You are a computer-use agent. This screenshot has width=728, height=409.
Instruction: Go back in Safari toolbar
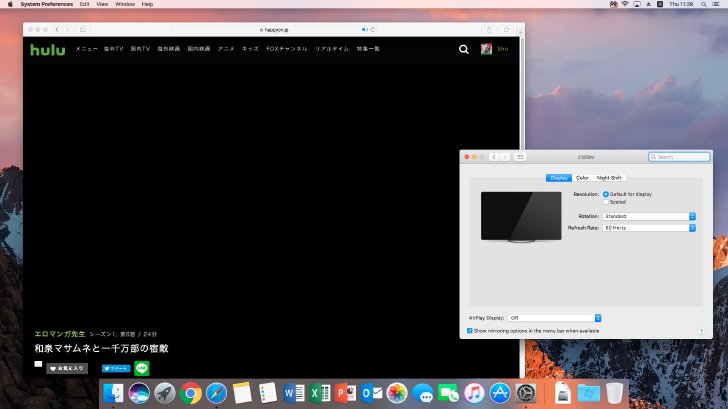[x=57, y=30]
